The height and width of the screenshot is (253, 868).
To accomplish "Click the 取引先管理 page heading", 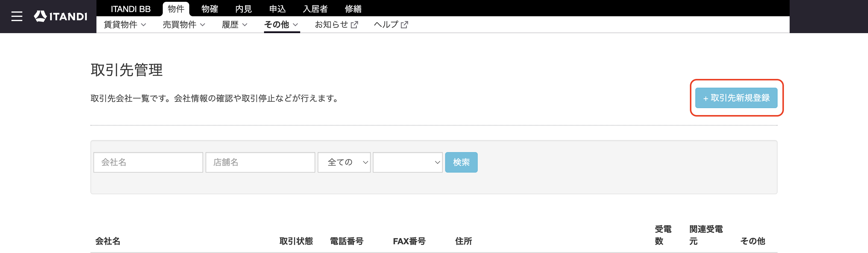I will point(126,70).
